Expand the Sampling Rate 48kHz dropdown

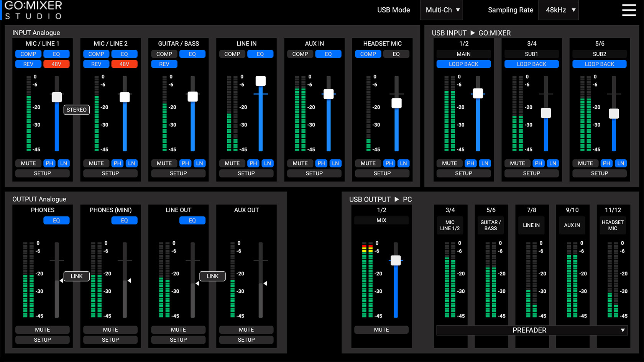559,10
